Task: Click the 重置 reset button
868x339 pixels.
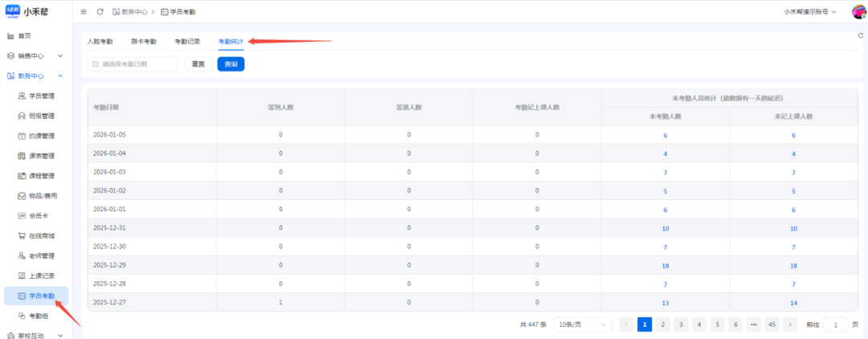Action: pos(196,64)
